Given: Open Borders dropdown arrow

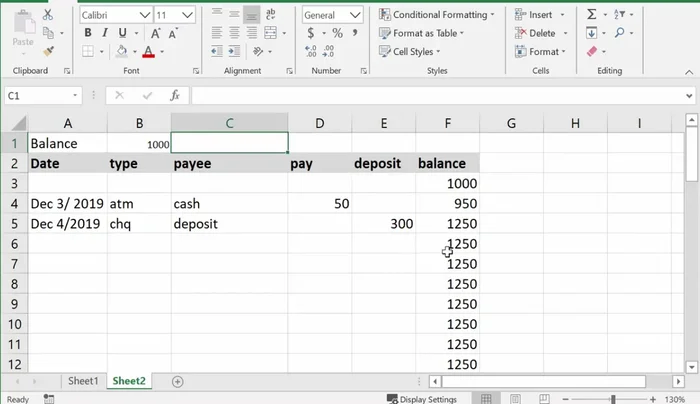Looking at the screenshot, I should pyautogui.click(x=102, y=52).
